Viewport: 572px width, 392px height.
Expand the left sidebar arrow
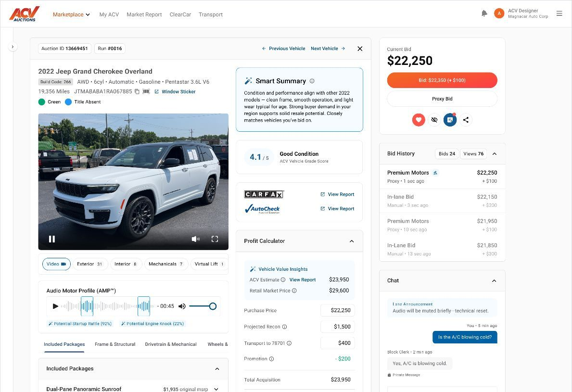coord(13,47)
